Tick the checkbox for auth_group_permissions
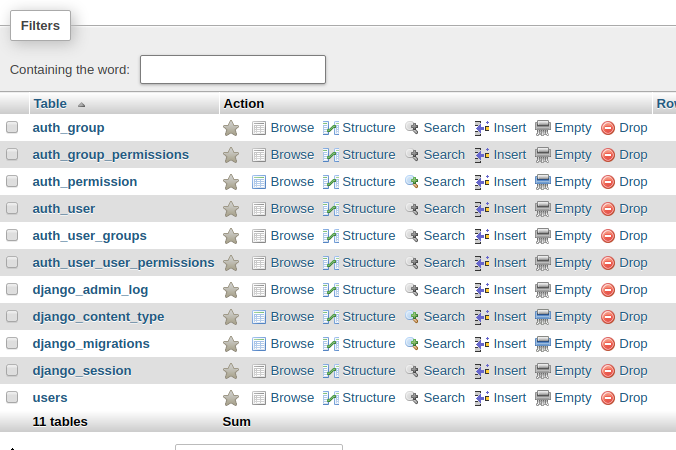676x450 pixels. tap(12, 154)
